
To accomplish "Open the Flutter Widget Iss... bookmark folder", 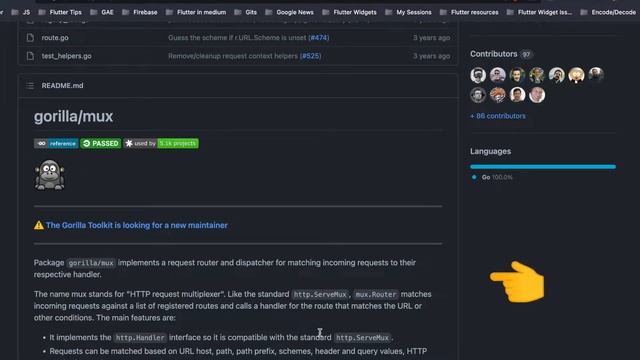I will point(539,12).
